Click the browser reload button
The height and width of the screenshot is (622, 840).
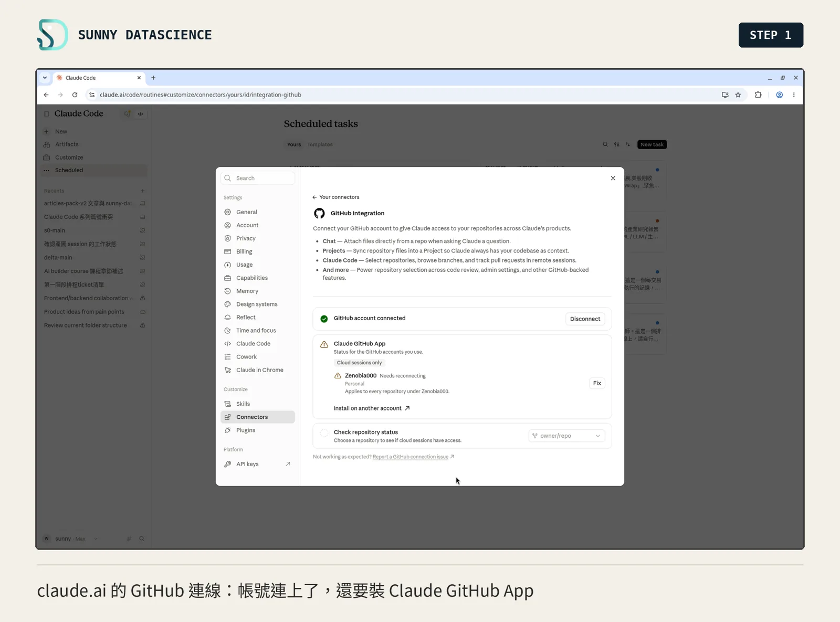[x=75, y=95]
